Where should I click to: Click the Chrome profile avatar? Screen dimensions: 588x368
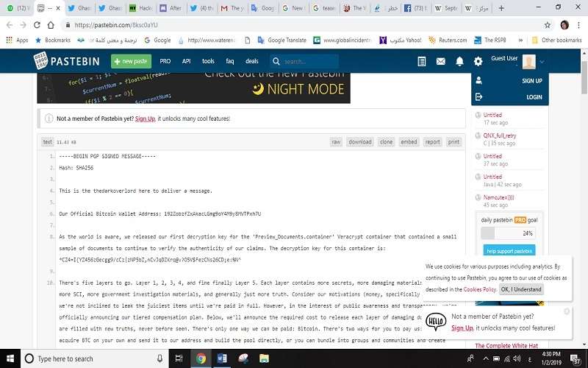pyautogui.click(x=564, y=25)
